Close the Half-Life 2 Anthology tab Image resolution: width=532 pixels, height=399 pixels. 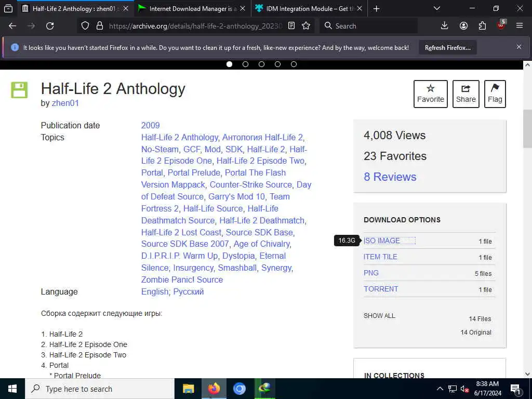click(x=126, y=9)
